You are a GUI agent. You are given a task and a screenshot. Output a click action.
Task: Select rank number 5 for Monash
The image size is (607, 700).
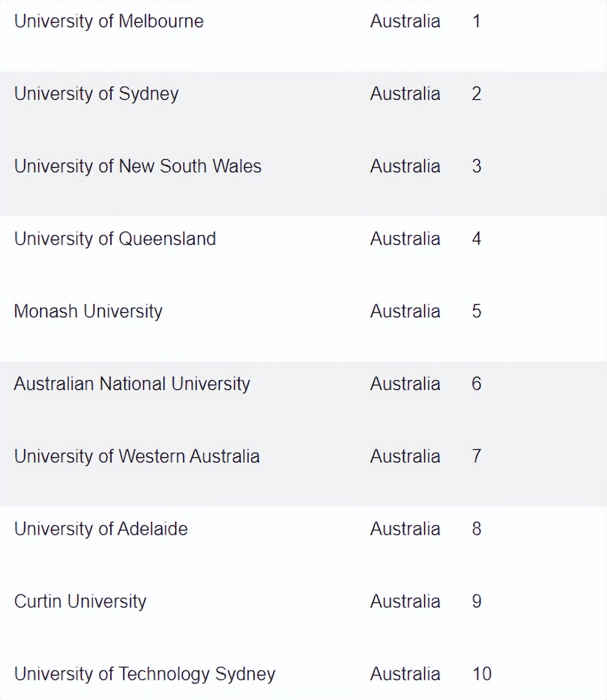(476, 311)
